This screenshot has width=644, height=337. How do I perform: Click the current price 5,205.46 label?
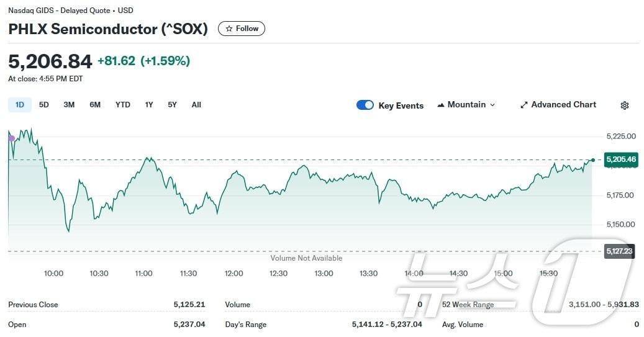[620, 160]
